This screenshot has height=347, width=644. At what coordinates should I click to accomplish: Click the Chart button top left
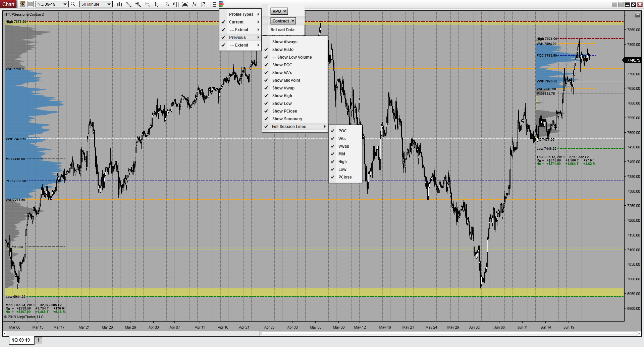[8, 4]
